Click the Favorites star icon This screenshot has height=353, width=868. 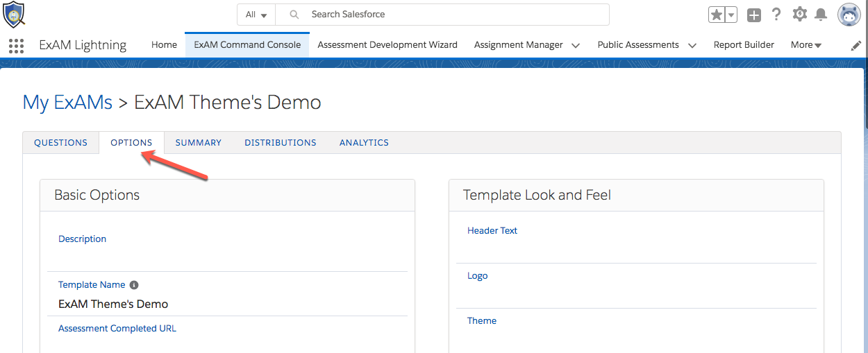point(717,15)
